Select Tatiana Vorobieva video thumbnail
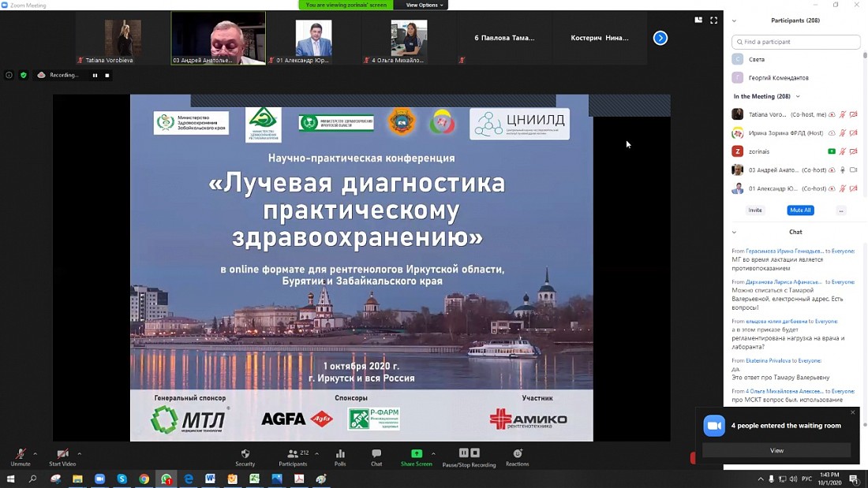Viewport: 868px width, 488px height. point(123,38)
